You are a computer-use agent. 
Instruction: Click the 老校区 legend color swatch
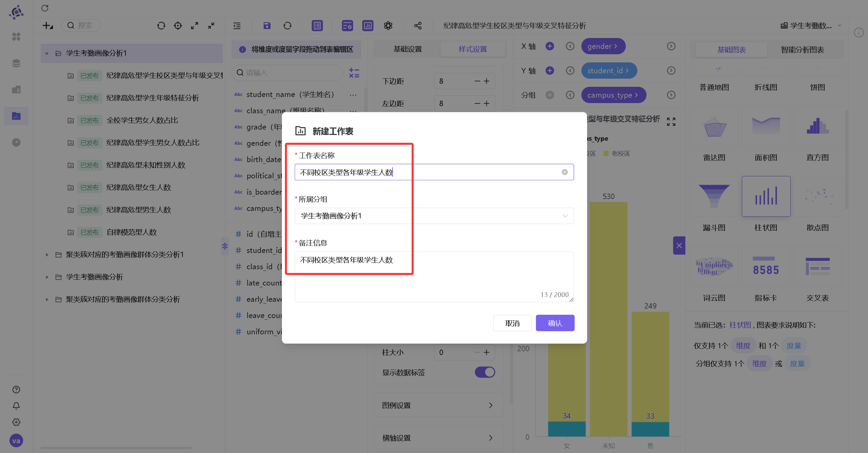(606, 154)
